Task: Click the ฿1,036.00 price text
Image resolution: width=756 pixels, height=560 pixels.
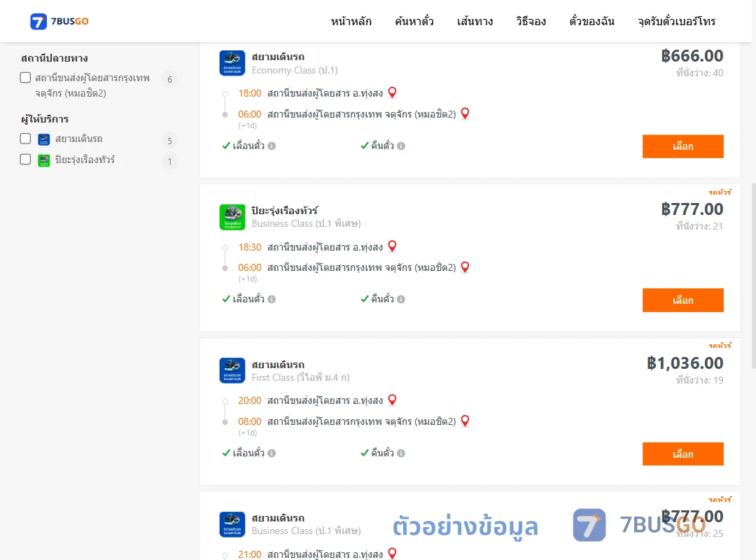Action: coord(685,363)
